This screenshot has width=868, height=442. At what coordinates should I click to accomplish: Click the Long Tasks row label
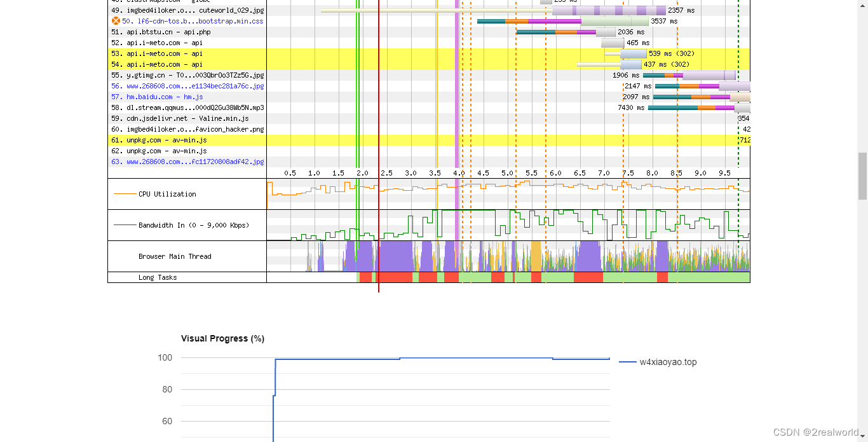(x=158, y=277)
